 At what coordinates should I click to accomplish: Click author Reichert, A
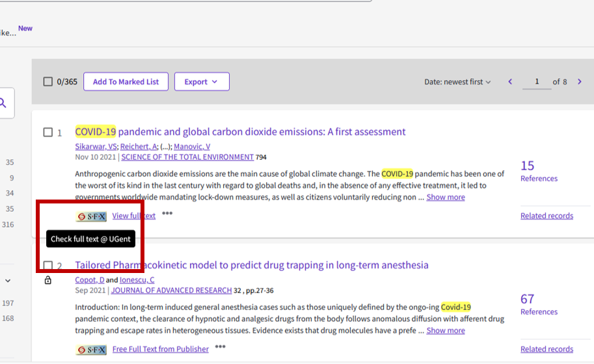coord(139,146)
